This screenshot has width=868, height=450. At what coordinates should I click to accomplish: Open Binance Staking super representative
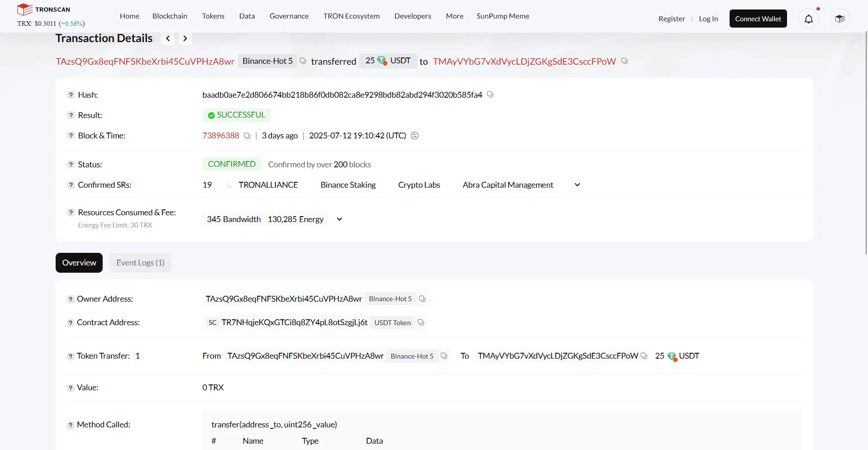(x=348, y=185)
